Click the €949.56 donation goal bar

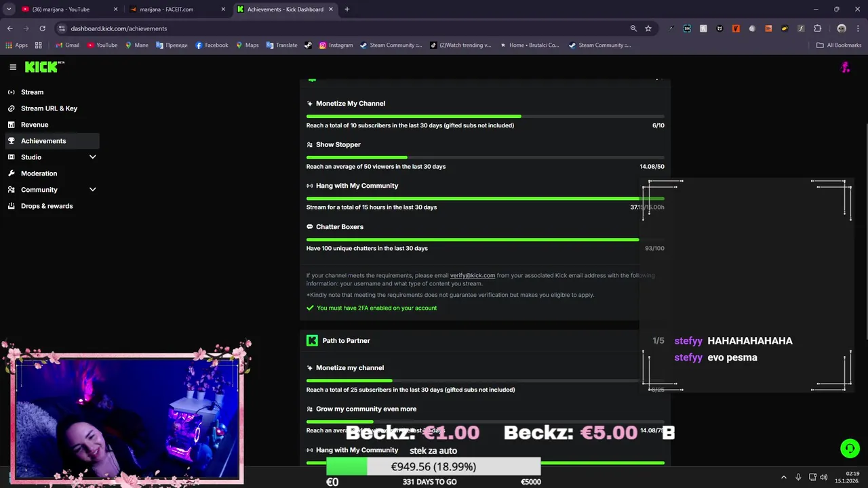click(x=433, y=466)
